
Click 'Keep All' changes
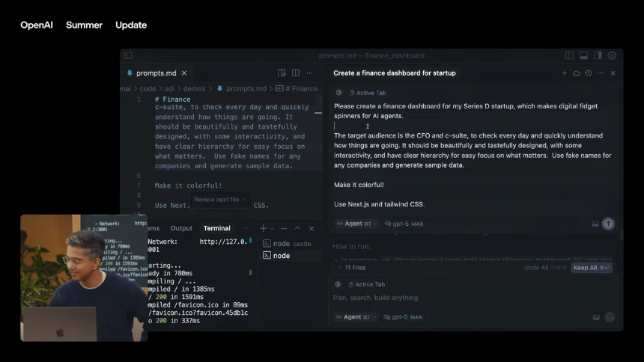point(592,268)
